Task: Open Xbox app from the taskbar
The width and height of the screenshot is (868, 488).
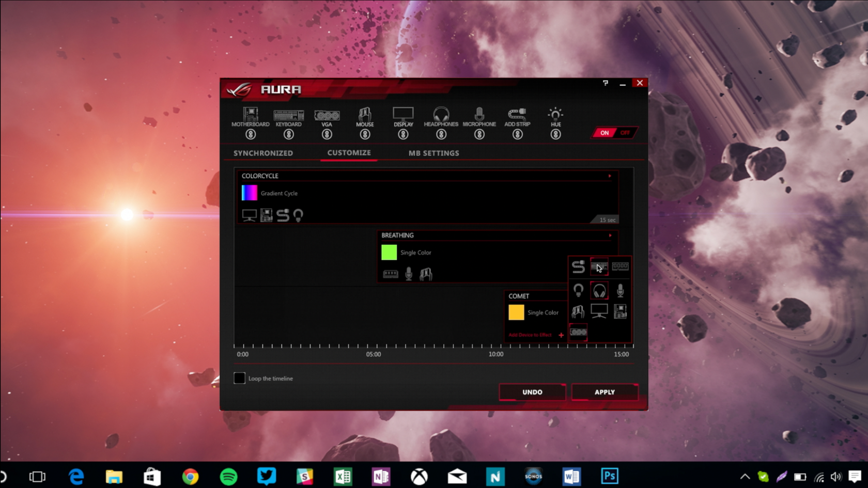Action: pos(419,476)
